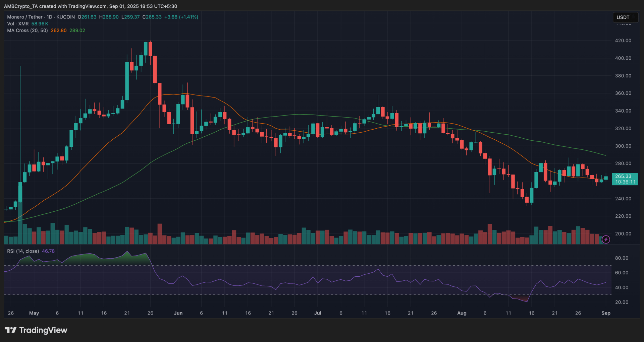Click the 360.00 price axis label
Image resolution: width=644 pixels, height=342 pixels.
[623, 93]
